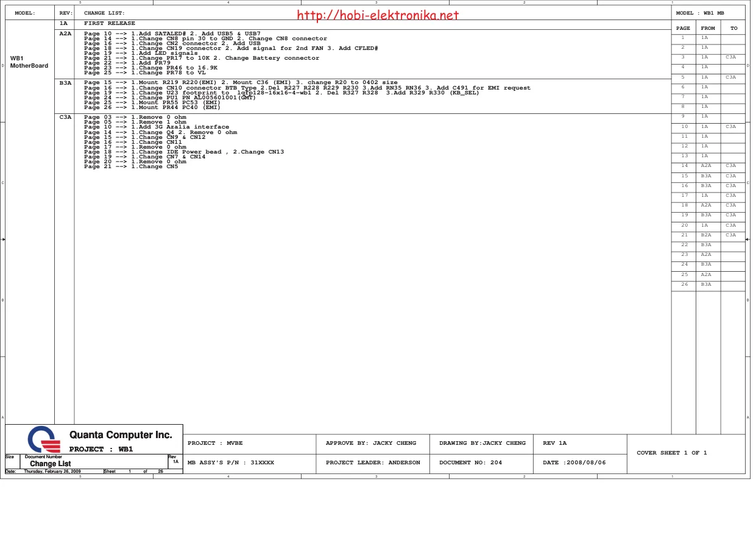Click the 'Change CN11' Page 16 line

(x=133, y=142)
